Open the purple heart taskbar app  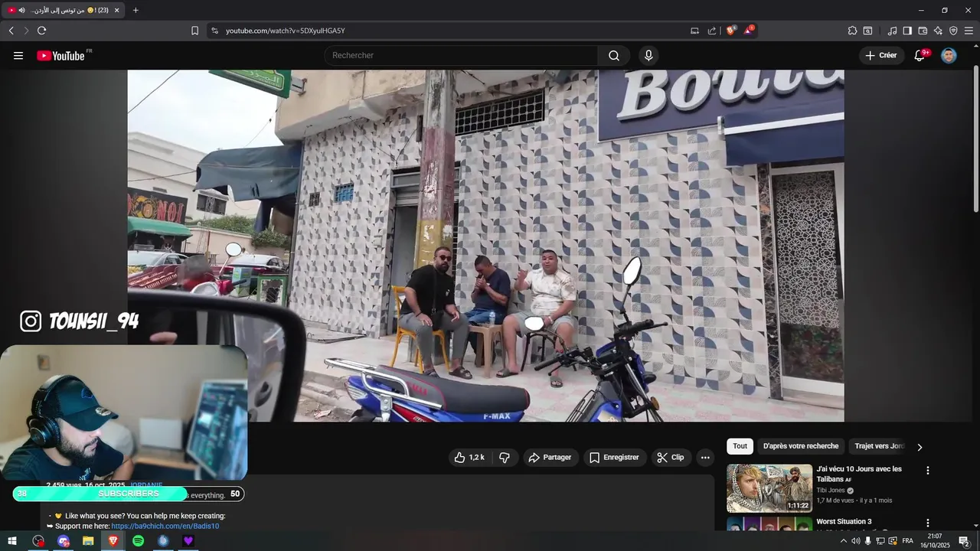(x=188, y=541)
